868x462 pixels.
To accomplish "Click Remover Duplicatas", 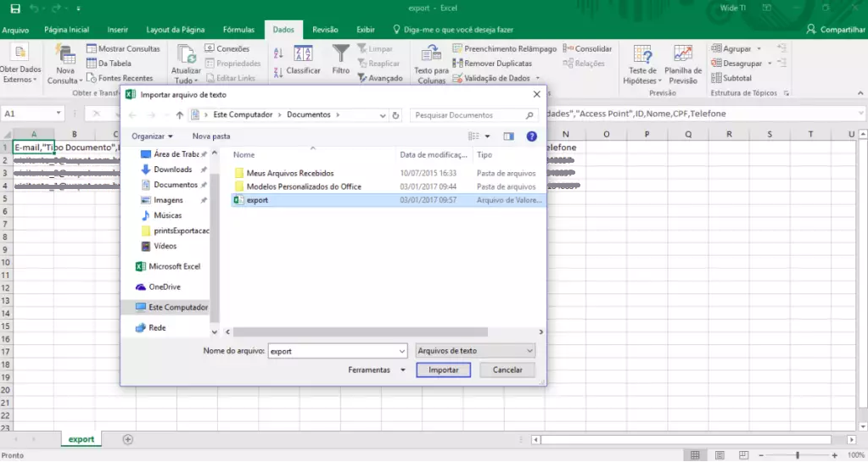I will 492,64.
